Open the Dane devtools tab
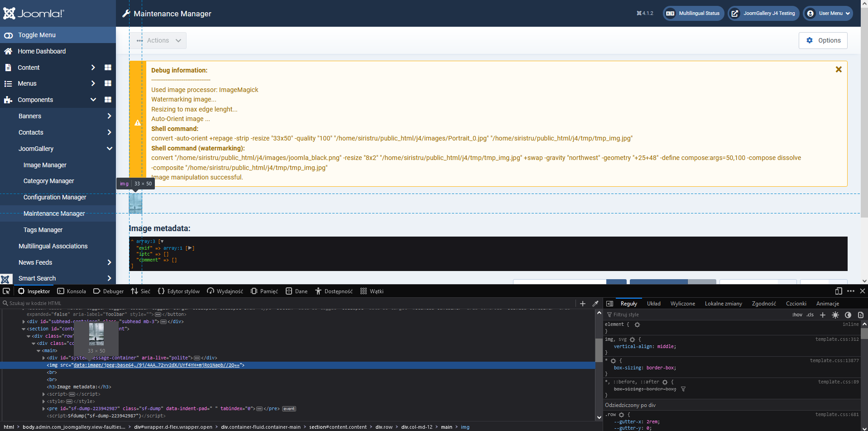This screenshot has height=431, width=868. 297,291
